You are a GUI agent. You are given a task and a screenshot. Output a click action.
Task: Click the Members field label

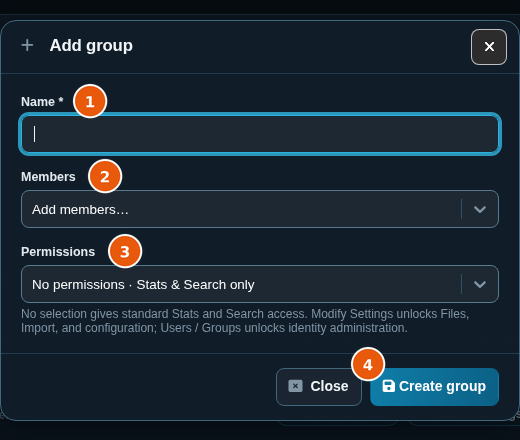tap(48, 177)
